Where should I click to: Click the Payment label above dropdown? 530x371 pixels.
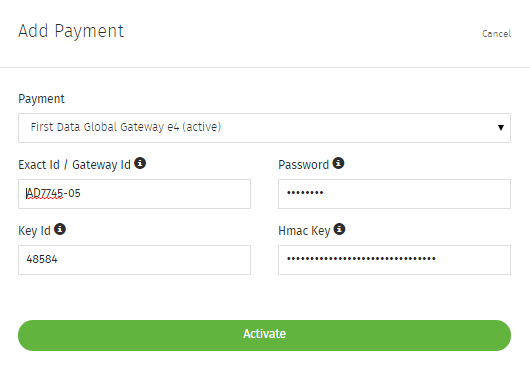(41, 99)
